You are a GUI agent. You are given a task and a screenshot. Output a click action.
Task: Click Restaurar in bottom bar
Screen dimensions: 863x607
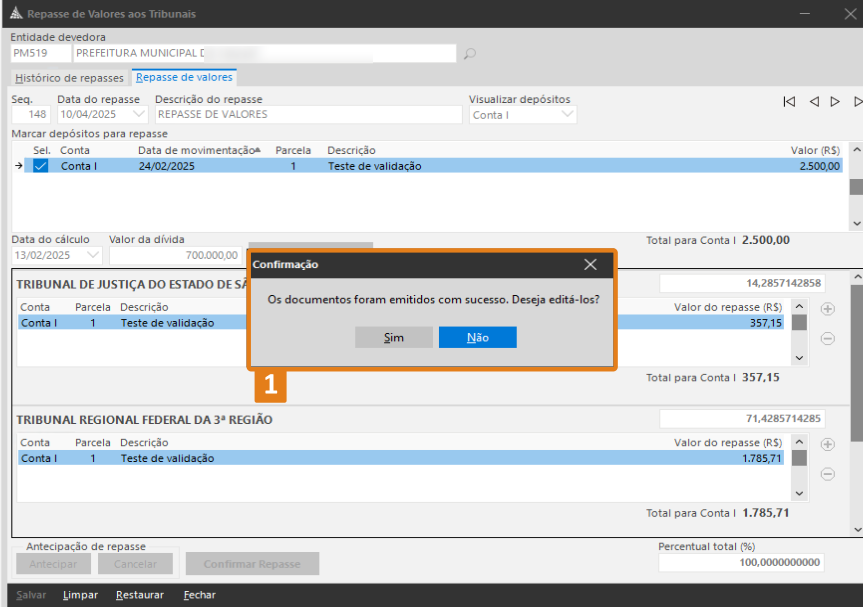click(x=140, y=595)
